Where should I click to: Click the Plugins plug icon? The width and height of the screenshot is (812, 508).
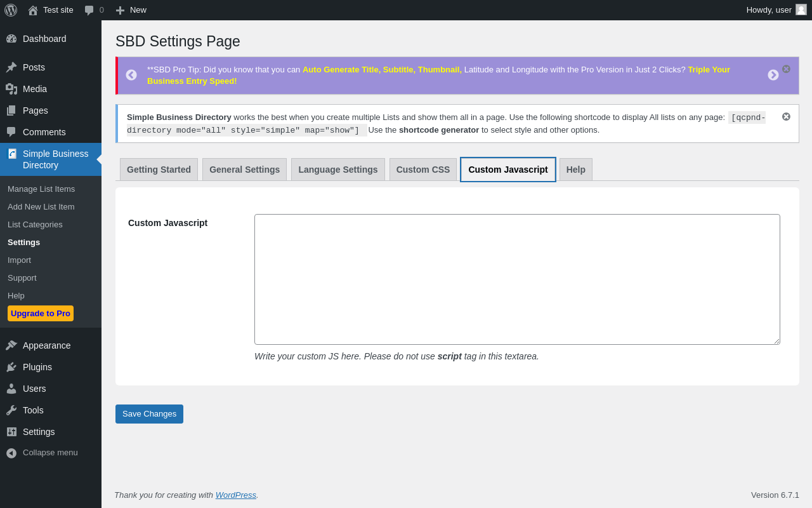[x=11, y=367]
